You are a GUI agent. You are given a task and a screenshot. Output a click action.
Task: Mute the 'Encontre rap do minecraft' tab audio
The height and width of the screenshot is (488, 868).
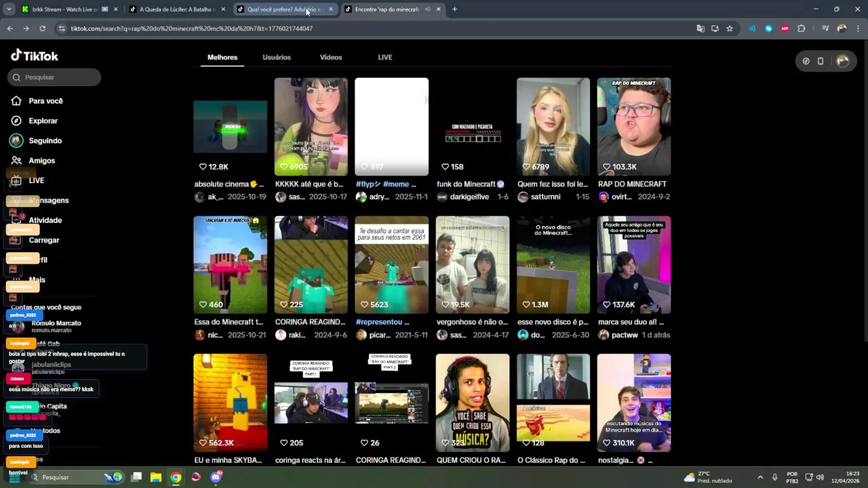pyautogui.click(x=427, y=9)
